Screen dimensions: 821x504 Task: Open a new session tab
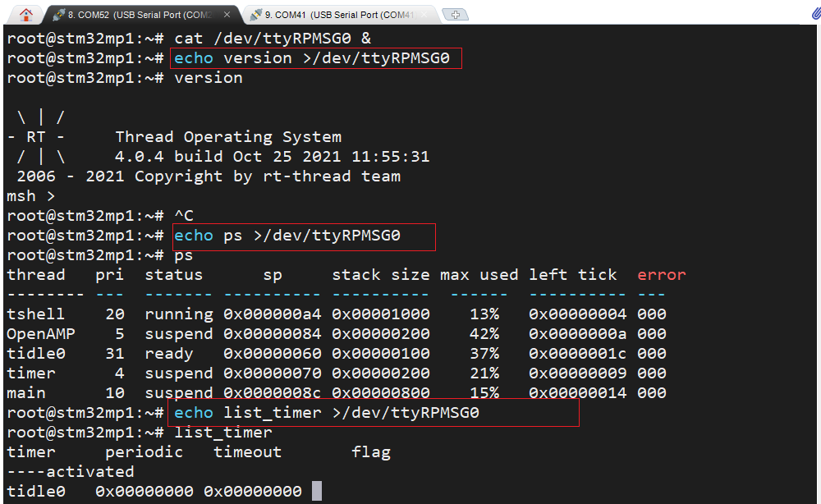[455, 14]
